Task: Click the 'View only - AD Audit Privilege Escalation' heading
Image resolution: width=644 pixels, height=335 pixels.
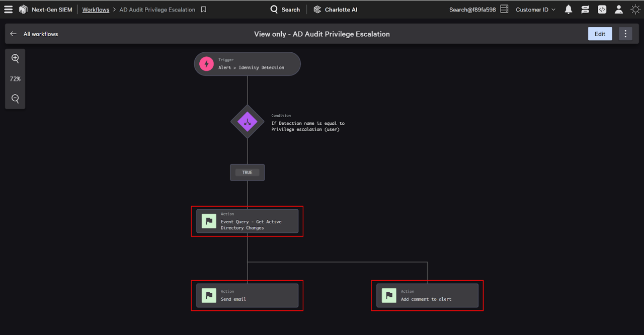Action: (x=322, y=34)
